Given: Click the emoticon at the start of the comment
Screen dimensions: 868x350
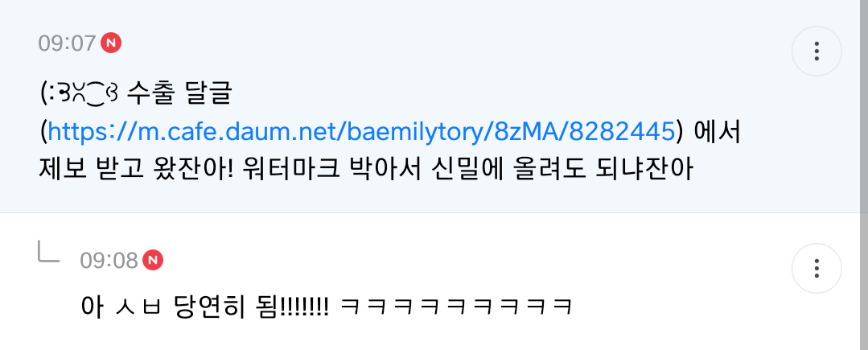Looking at the screenshot, I should (x=79, y=95).
